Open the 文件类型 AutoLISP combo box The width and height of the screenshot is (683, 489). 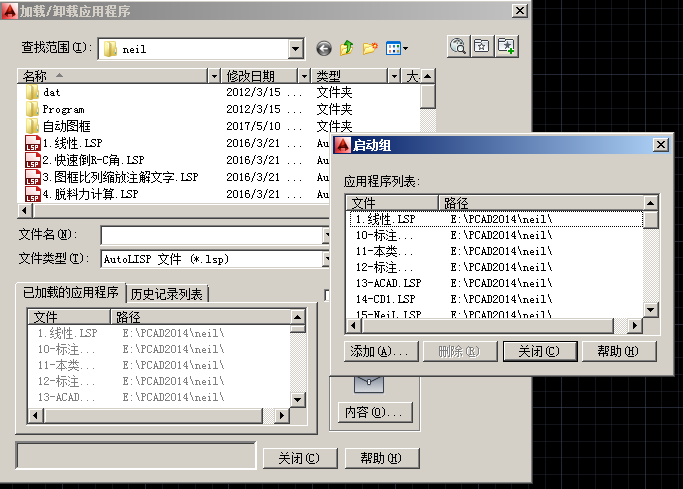215,260
